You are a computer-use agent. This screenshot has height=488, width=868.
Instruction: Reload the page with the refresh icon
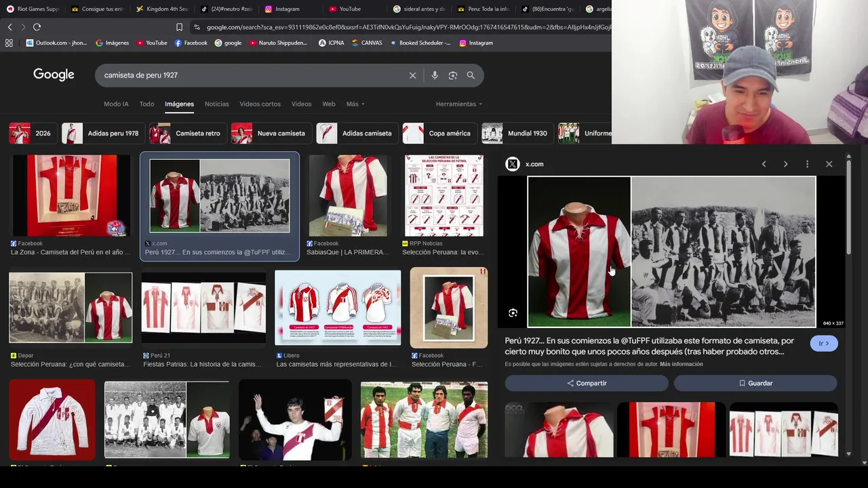(x=37, y=27)
